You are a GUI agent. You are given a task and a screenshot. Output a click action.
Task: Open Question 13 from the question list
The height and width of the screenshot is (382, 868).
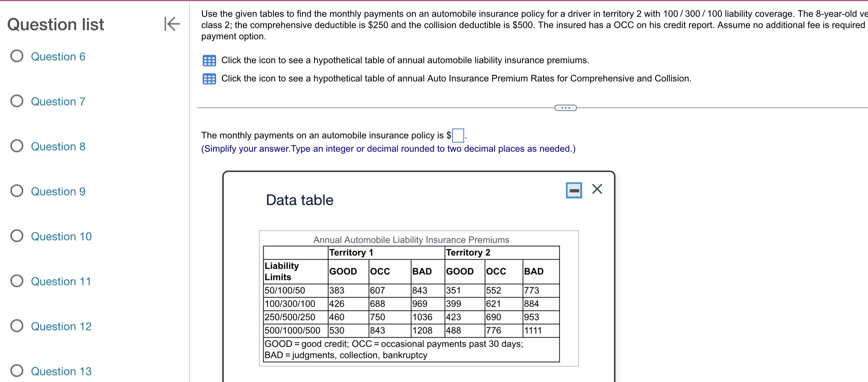click(61, 371)
